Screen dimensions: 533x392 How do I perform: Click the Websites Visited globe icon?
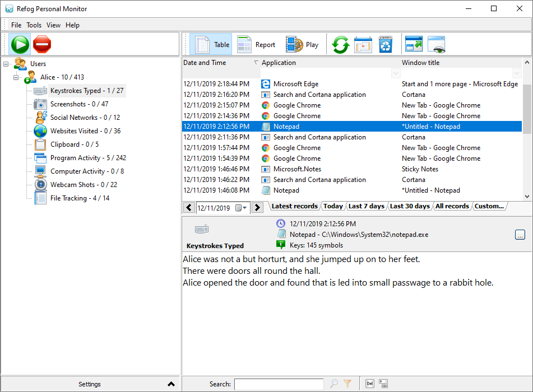coord(40,131)
